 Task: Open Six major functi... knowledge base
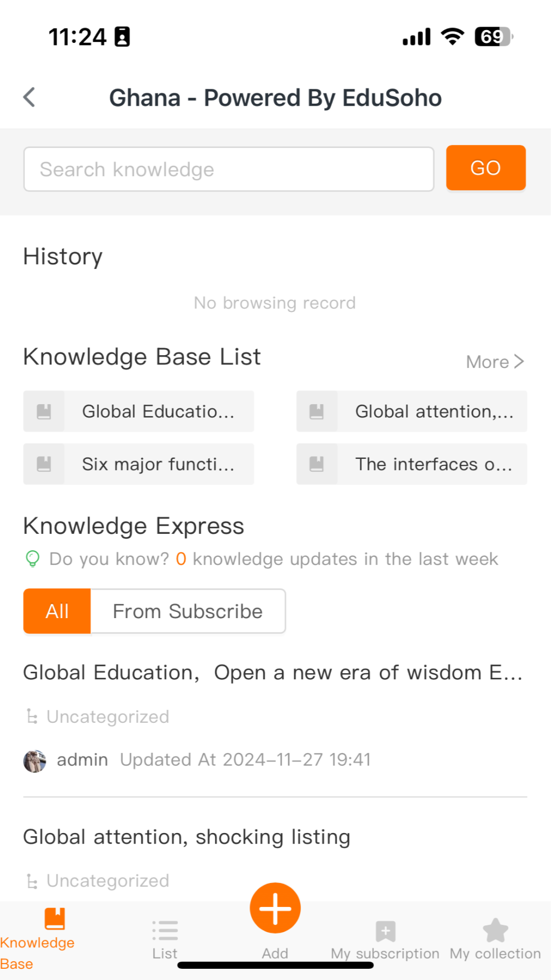point(139,464)
